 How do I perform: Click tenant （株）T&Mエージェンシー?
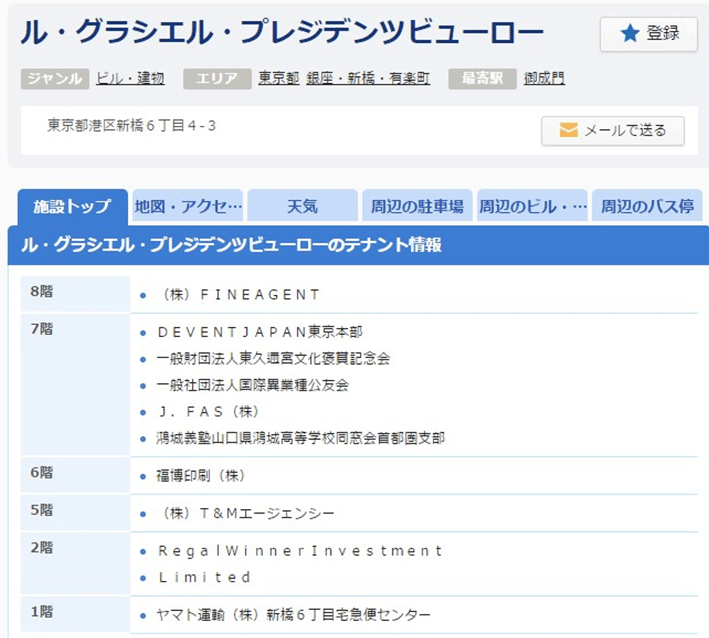[x=246, y=513]
